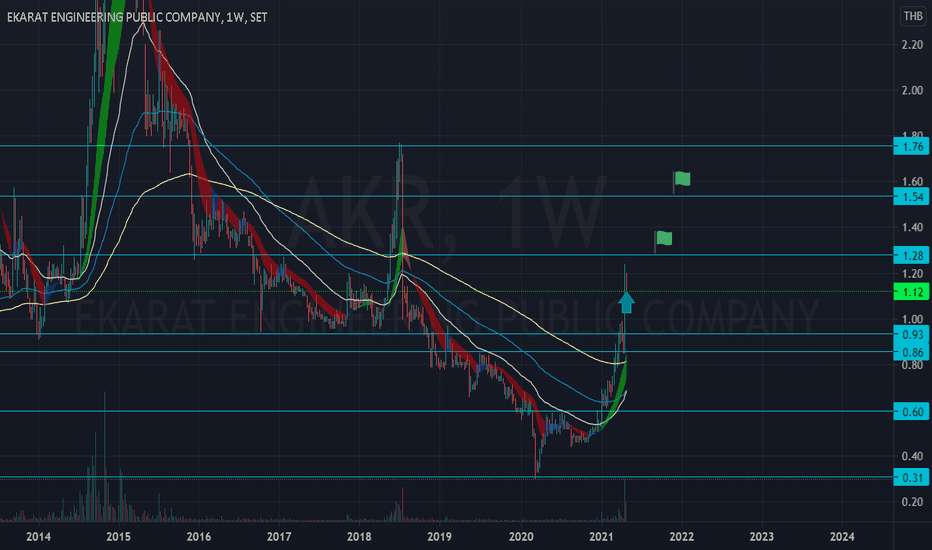Screen dimensions: 932x550
Task: Select the 1.28 price level label
Action: point(911,256)
